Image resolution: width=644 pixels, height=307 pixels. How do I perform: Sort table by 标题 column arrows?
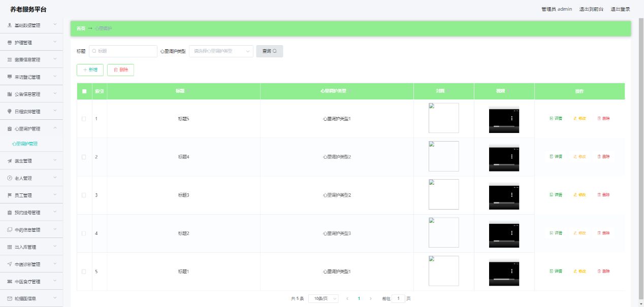(189, 91)
